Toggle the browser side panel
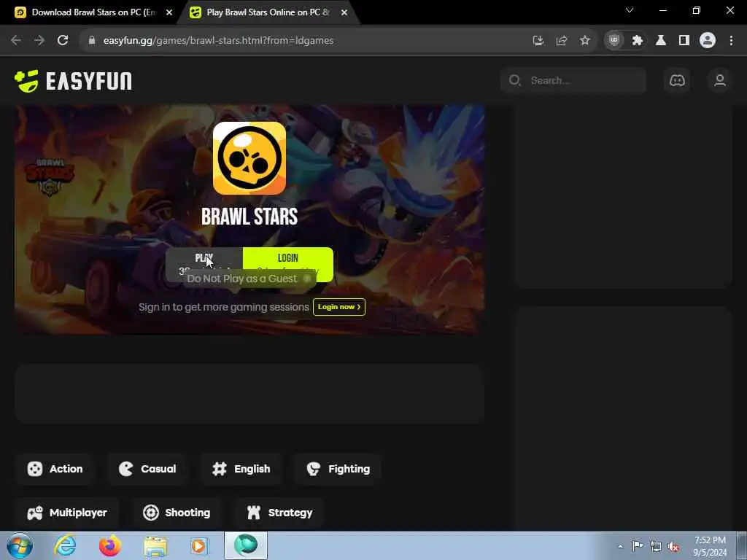The width and height of the screenshot is (747, 560). [684, 41]
